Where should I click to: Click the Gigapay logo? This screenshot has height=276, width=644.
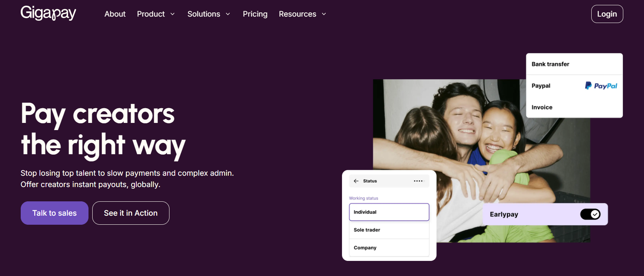(x=48, y=13)
